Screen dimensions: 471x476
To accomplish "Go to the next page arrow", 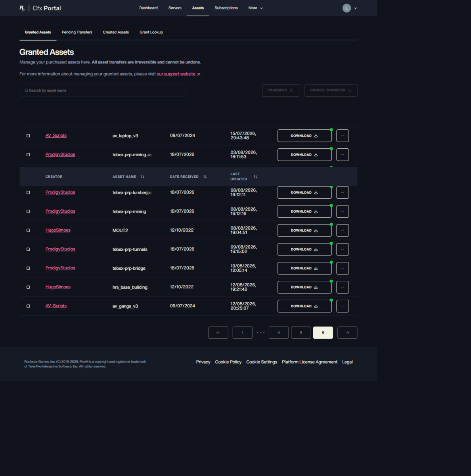I will coord(347,333).
